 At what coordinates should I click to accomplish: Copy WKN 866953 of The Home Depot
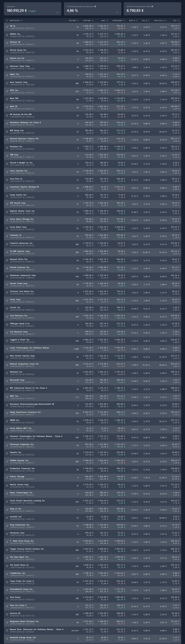coord(33,560)
